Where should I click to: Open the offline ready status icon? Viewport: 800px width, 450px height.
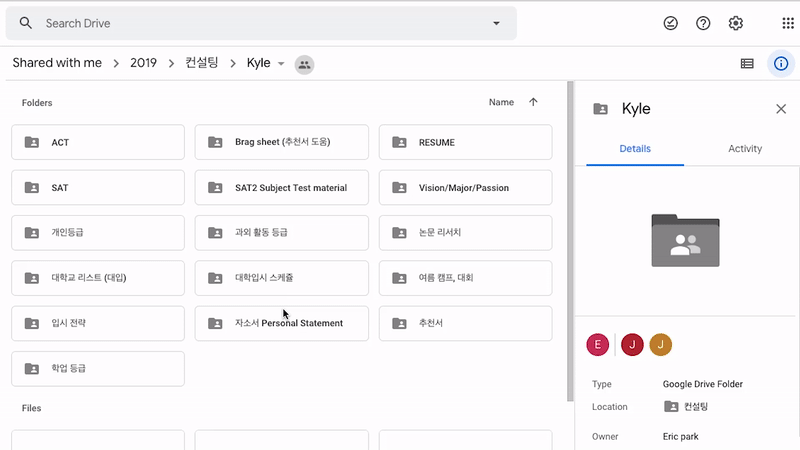click(670, 23)
